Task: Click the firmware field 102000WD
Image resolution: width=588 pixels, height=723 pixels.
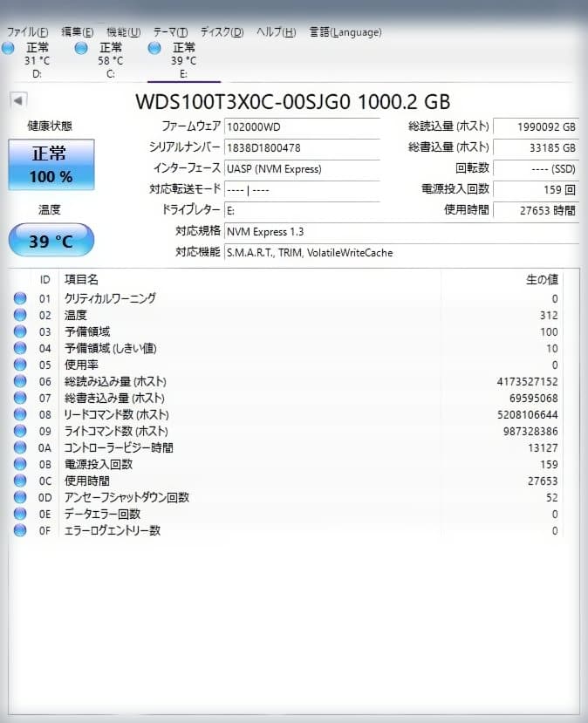Action: 302,126
